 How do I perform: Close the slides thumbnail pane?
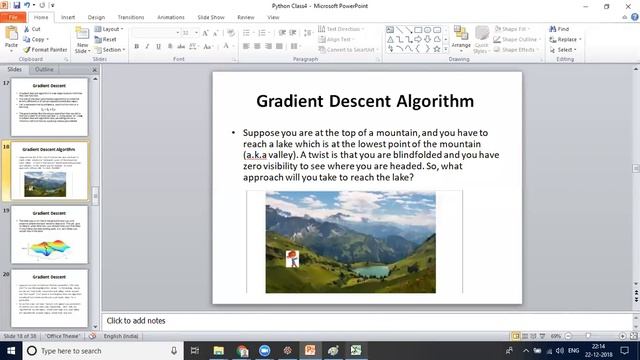coord(94,70)
